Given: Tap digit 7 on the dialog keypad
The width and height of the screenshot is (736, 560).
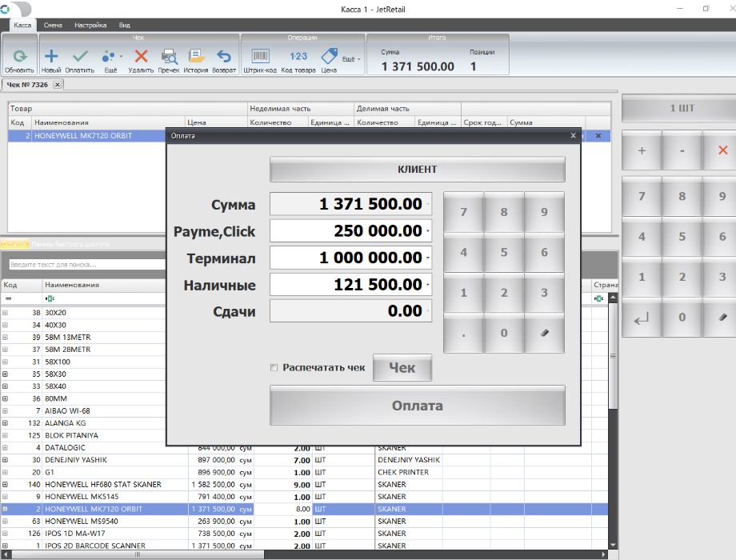Looking at the screenshot, I should click(x=463, y=212).
